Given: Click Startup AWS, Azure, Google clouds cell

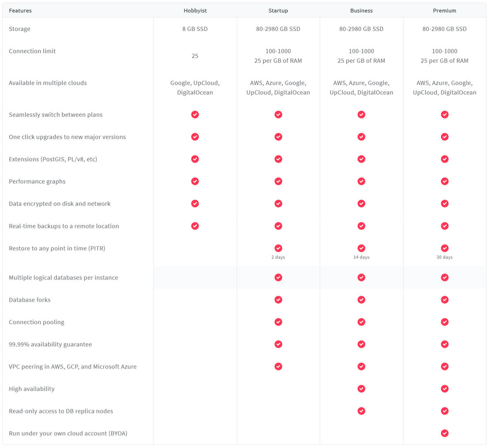Looking at the screenshot, I should [278, 88].
